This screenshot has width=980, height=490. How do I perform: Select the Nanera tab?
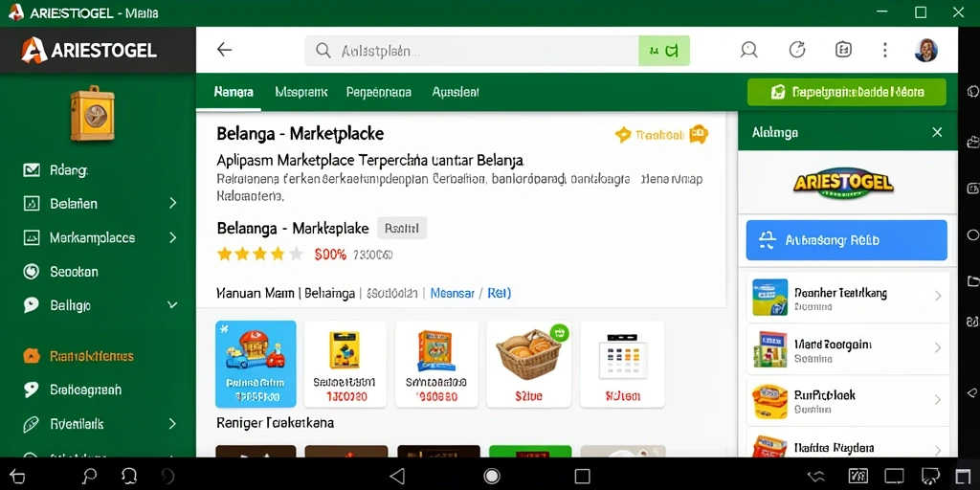pyautogui.click(x=234, y=92)
